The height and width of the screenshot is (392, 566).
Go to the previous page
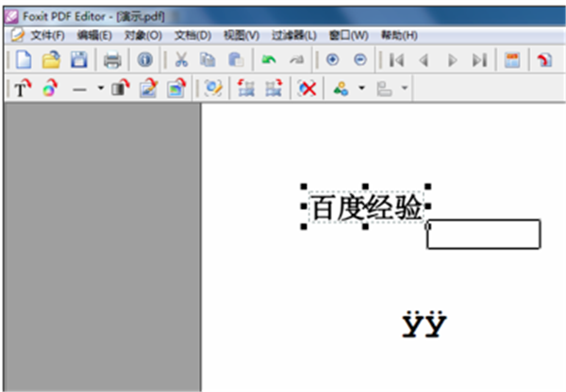(424, 60)
